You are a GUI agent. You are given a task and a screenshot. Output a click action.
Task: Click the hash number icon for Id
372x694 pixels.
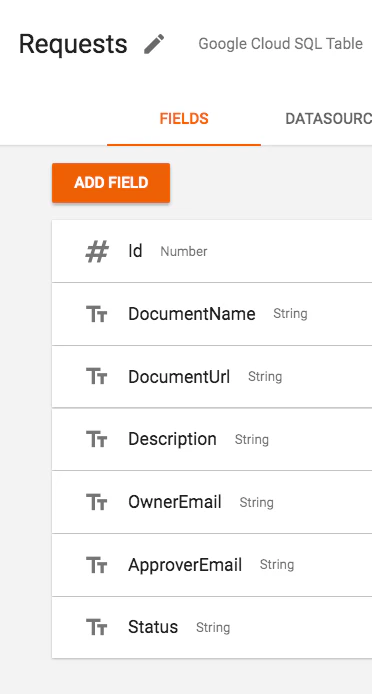tap(97, 251)
